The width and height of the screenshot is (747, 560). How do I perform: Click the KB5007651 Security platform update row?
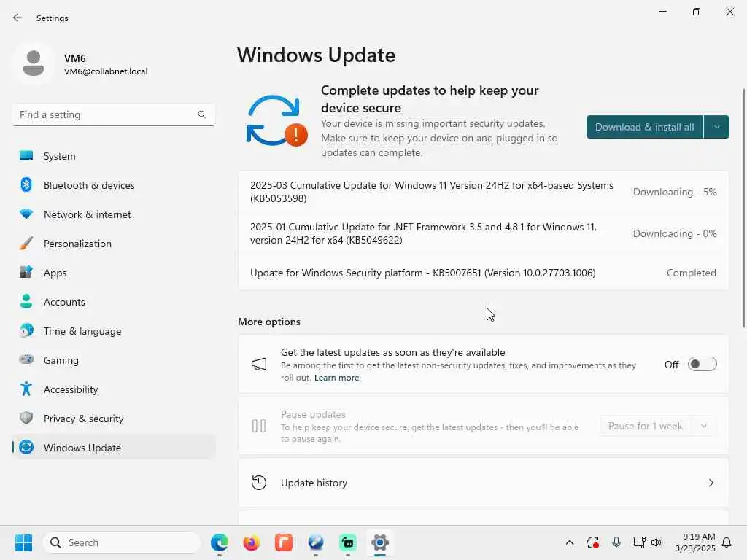coord(483,273)
